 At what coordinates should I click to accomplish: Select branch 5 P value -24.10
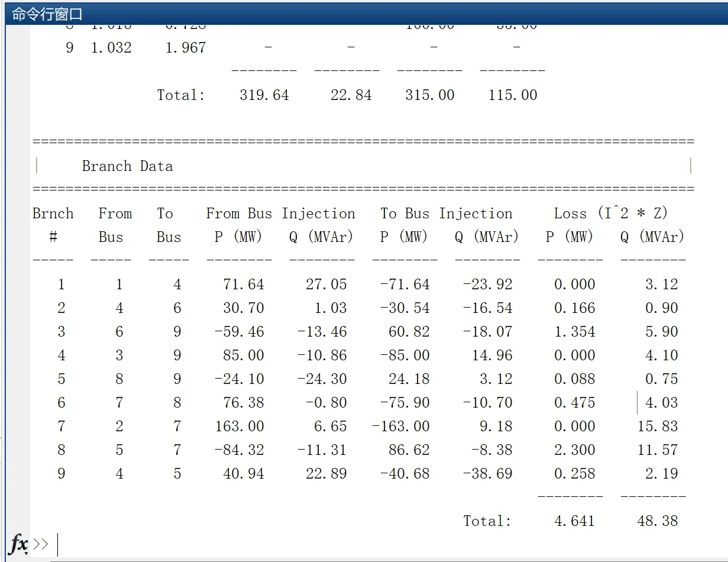coord(240,379)
